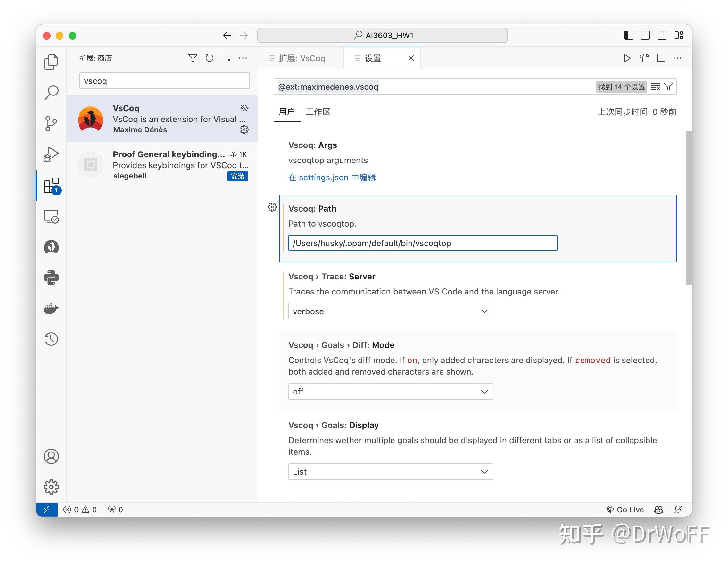Screen dimensions: 728x564
Task: Click the Vscoq Path input field
Action: coord(422,243)
